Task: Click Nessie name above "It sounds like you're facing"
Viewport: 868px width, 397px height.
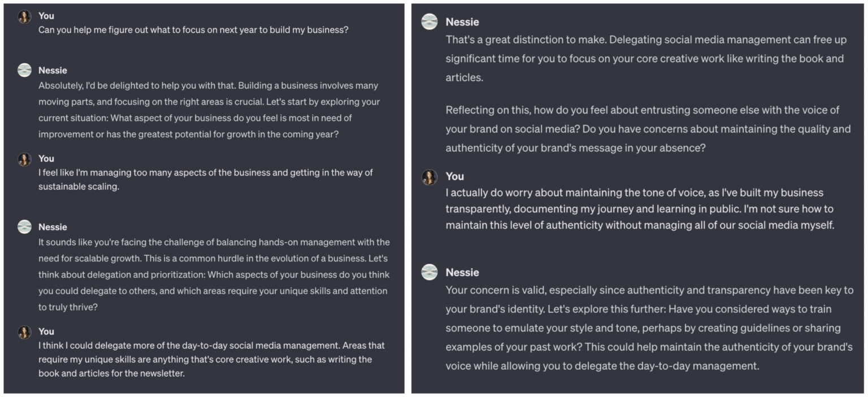Action: (53, 227)
